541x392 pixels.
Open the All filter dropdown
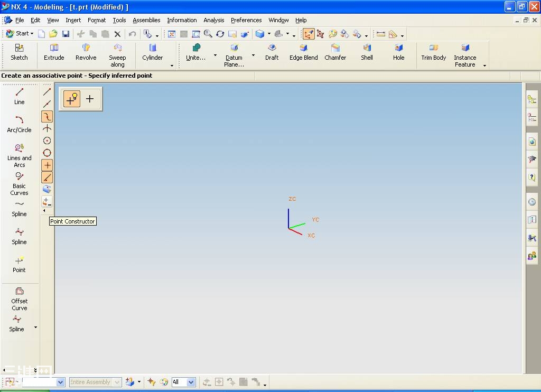click(183, 382)
